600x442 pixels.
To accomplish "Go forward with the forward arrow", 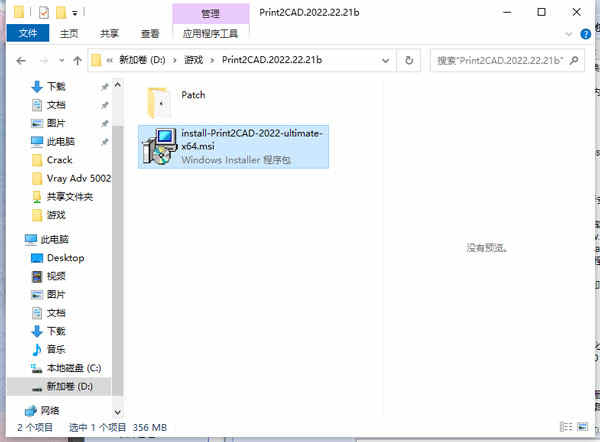I will 44,60.
